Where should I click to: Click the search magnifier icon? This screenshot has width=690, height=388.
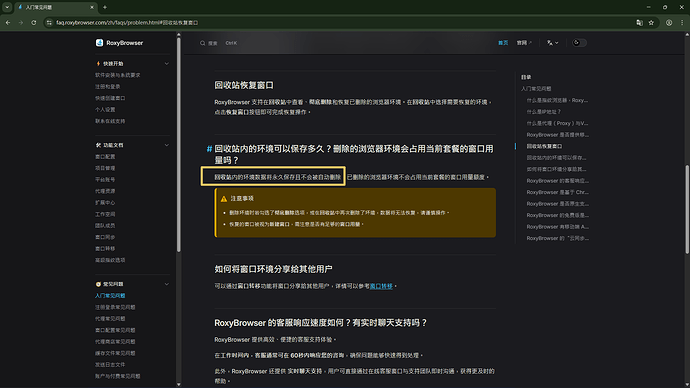pos(202,43)
